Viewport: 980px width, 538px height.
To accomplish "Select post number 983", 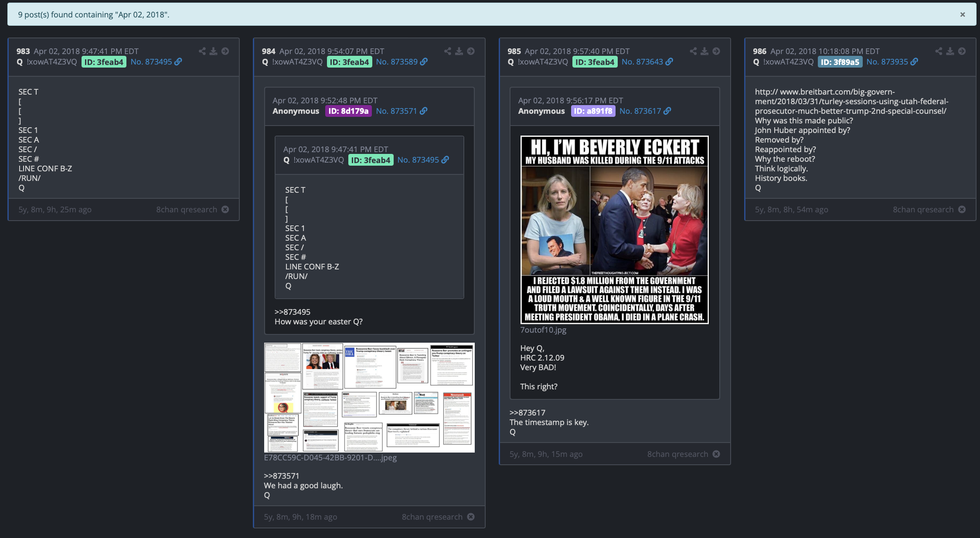I will (x=23, y=51).
